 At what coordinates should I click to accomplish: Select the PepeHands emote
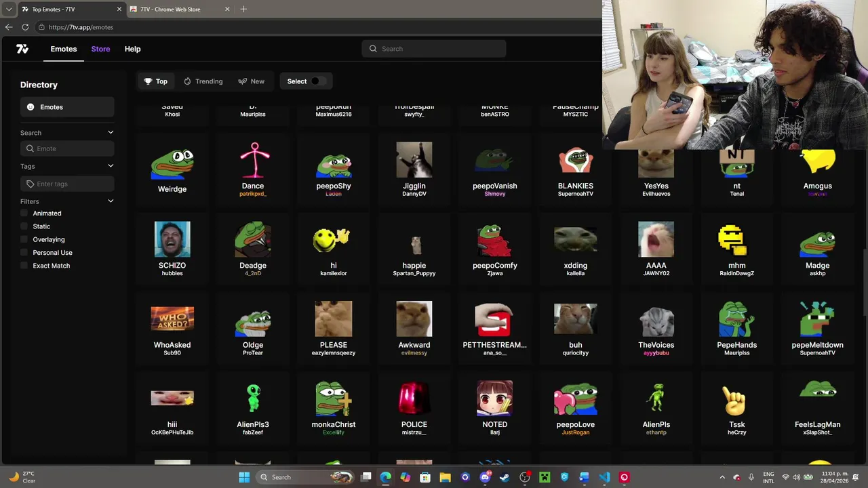[737, 329]
